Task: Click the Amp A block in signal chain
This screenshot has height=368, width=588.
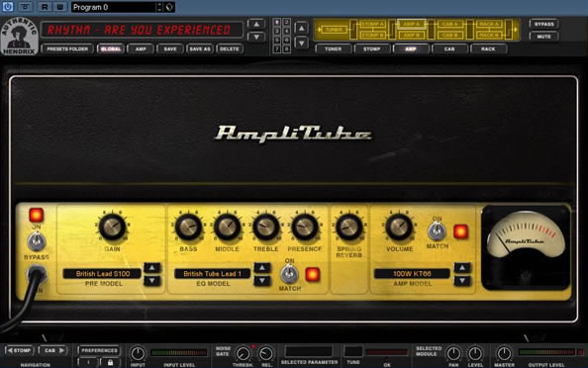Action: pos(412,24)
